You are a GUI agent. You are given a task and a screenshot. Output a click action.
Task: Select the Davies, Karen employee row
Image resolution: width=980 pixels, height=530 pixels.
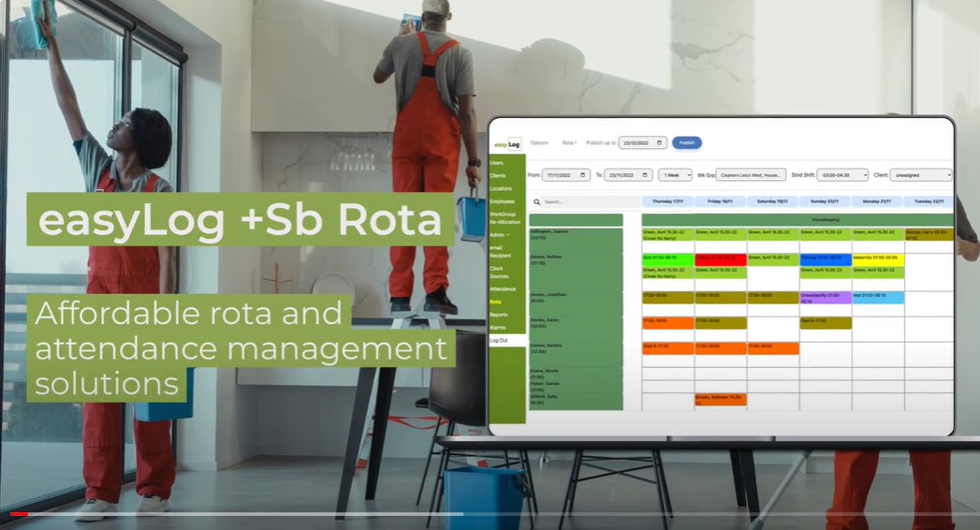576,329
